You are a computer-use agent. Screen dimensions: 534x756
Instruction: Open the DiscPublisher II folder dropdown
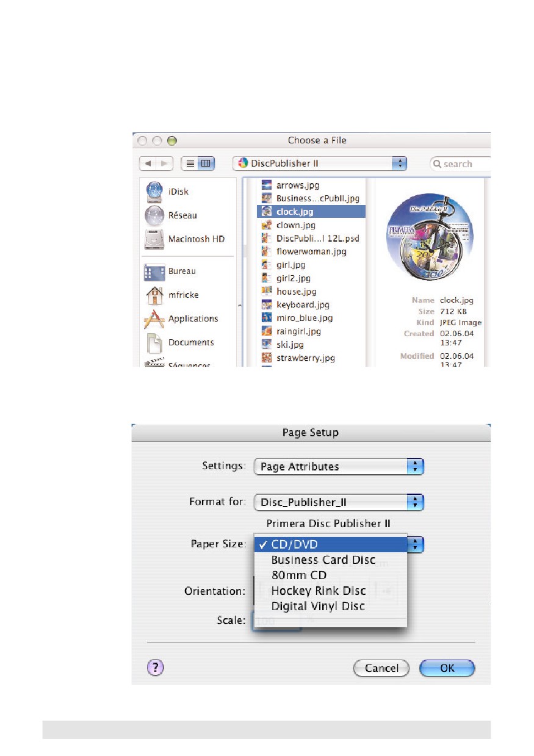tap(320, 164)
